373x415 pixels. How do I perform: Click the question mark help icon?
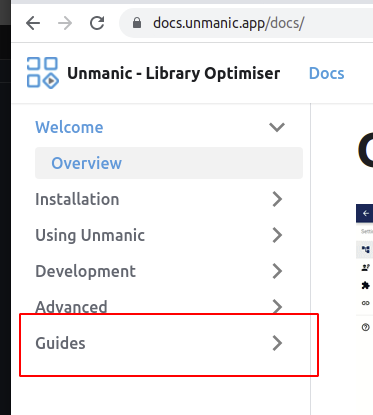(365, 327)
